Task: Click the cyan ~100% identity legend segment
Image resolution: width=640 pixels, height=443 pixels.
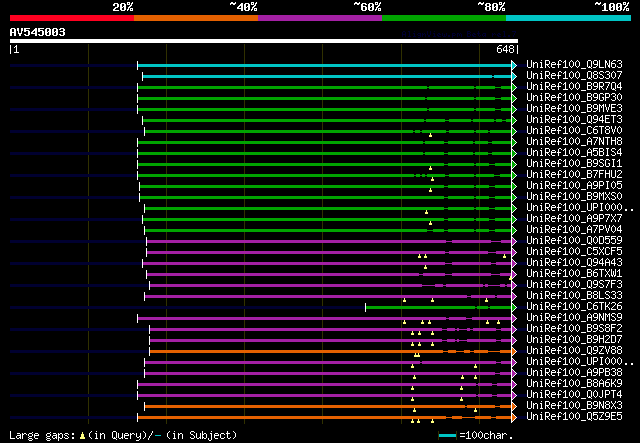Action: pos(569,18)
